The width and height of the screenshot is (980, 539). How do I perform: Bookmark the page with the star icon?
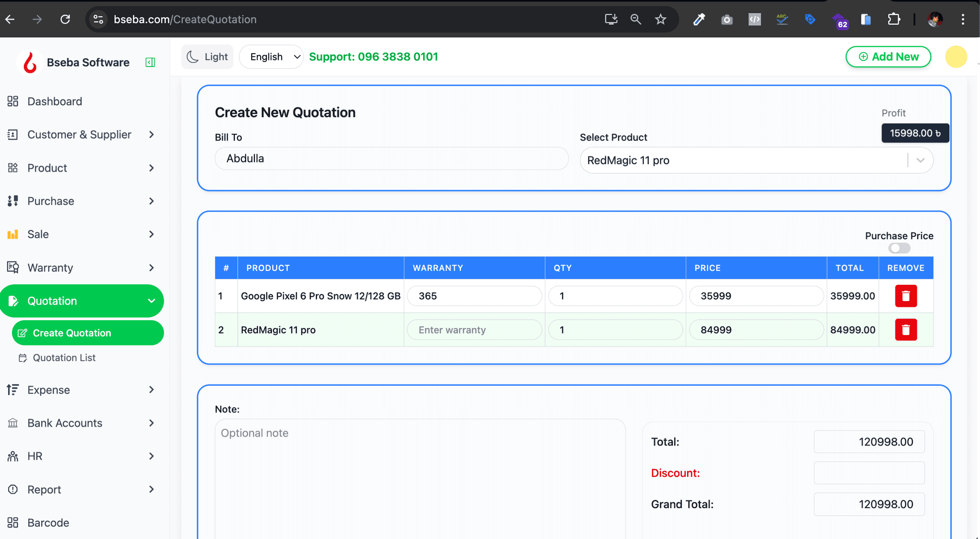click(x=660, y=19)
